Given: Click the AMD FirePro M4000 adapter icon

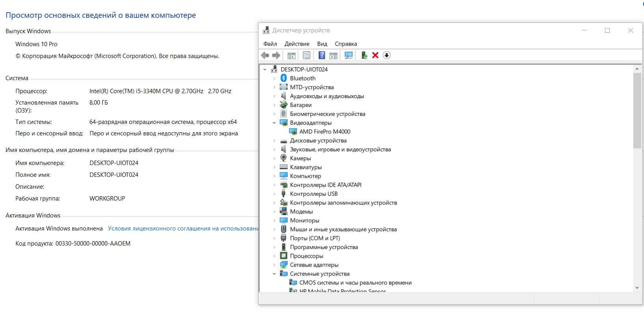Looking at the screenshot, I should 293,131.
